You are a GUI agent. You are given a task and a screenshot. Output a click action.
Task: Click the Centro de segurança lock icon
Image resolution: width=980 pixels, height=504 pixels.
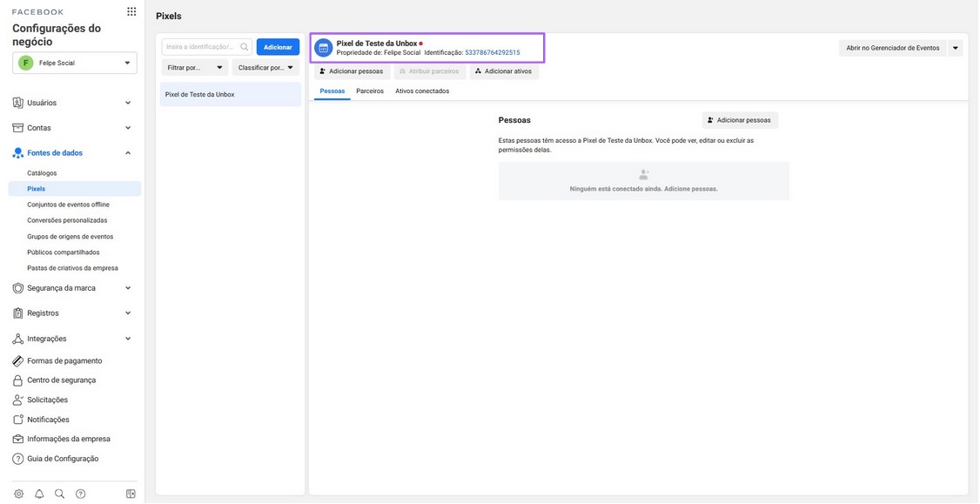pyautogui.click(x=18, y=380)
